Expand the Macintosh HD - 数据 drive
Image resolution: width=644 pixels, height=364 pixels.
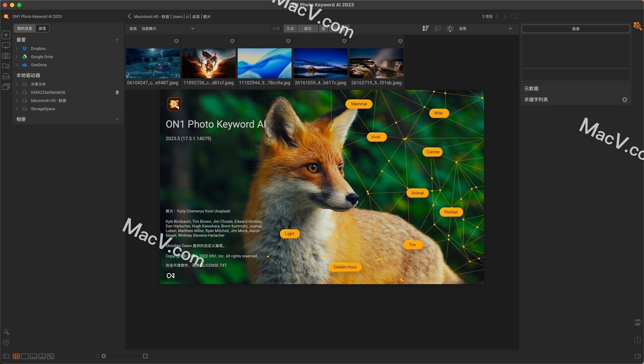click(17, 101)
